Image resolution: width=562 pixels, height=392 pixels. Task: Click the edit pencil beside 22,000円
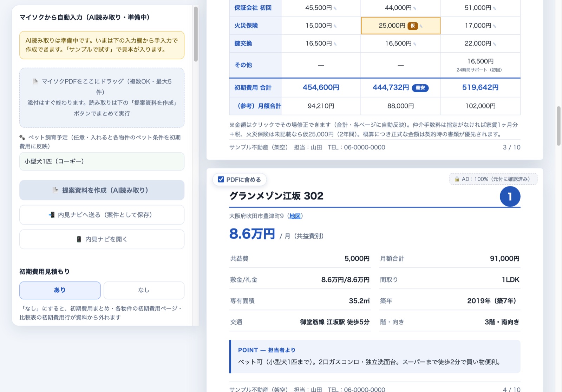(495, 44)
